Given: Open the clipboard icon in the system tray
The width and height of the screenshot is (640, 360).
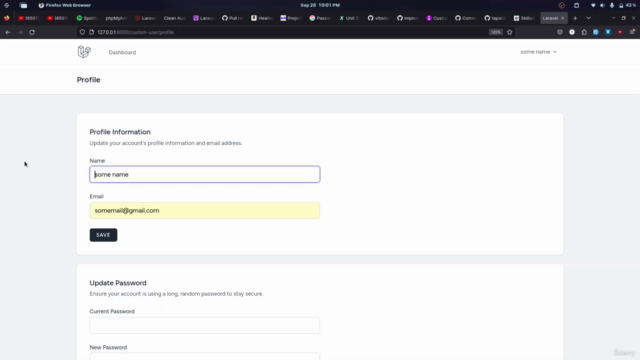Looking at the screenshot, I should (576, 5).
